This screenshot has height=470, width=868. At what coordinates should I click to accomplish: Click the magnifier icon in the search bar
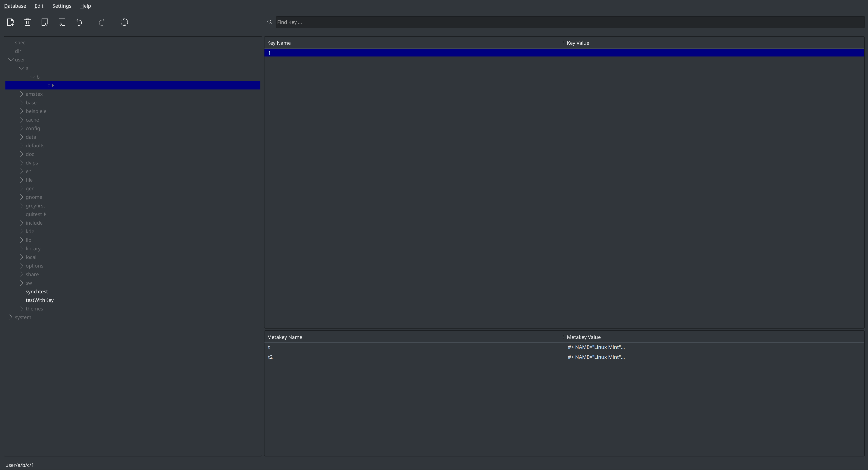pyautogui.click(x=270, y=22)
